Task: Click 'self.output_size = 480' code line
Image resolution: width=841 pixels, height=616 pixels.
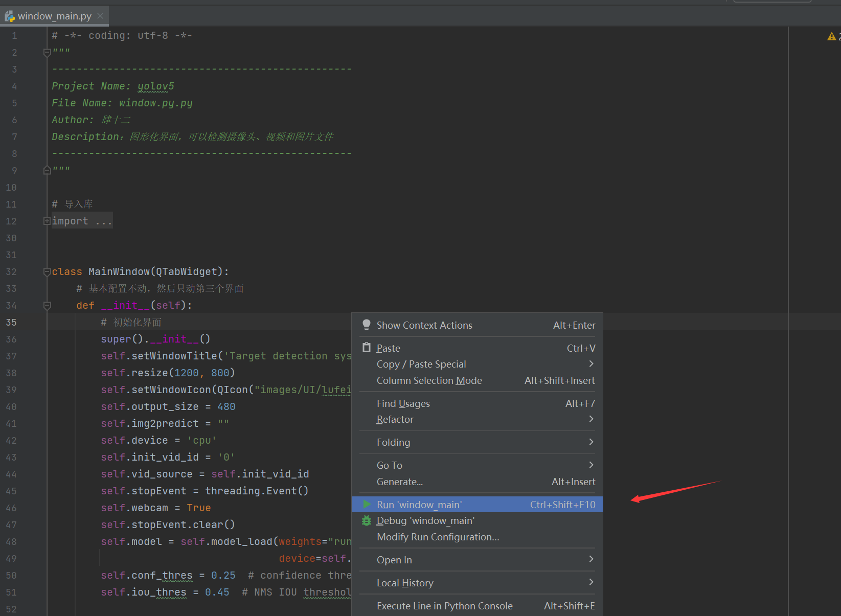Action: pyautogui.click(x=168, y=406)
